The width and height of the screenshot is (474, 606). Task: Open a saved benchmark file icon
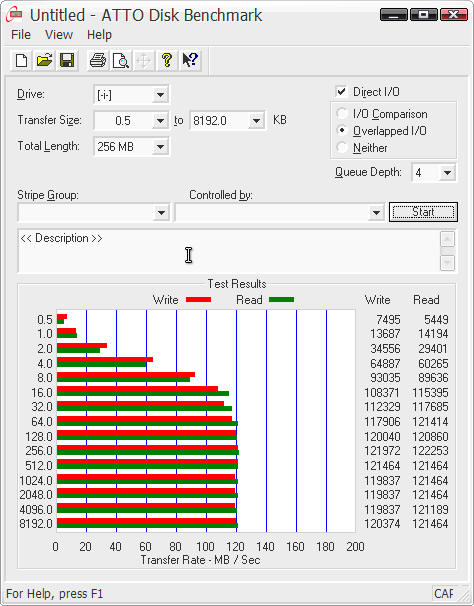(x=44, y=60)
